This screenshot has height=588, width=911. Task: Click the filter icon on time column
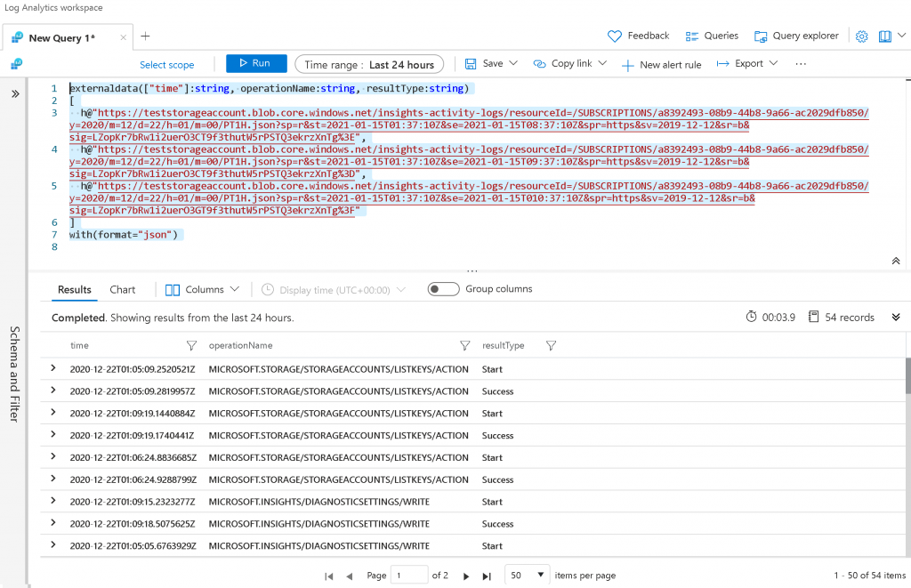[x=191, y=345]
